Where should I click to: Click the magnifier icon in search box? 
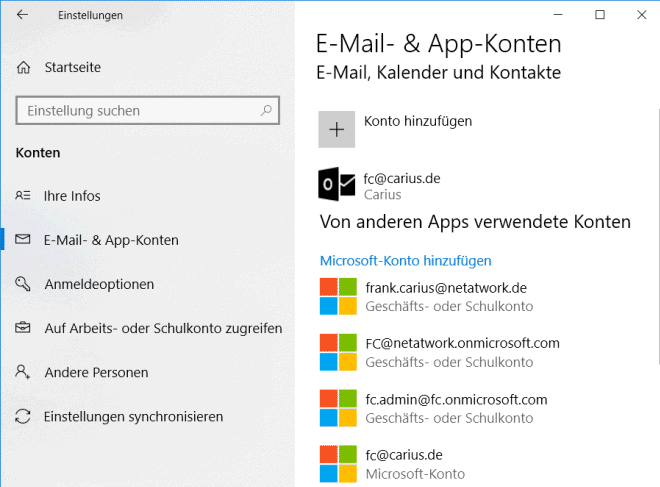(266, 110)
